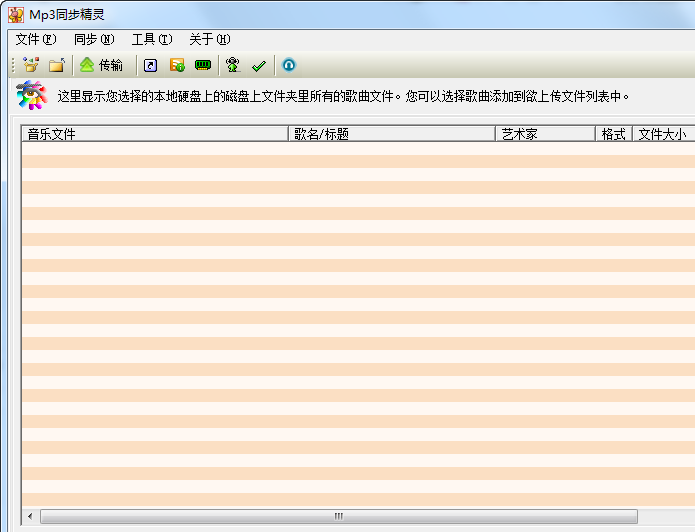
Task: Click the round blue headphone icon
Action: [x=289, y=65]
